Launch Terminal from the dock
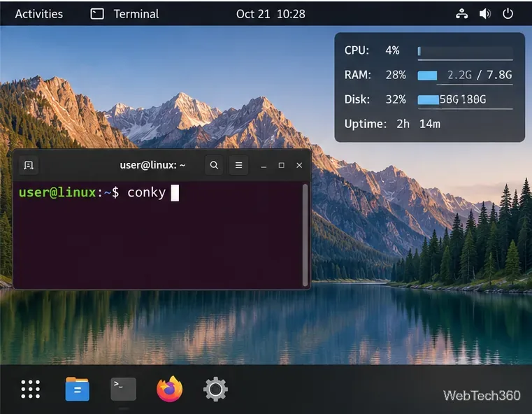532x414 pixels. pos(124,390)
